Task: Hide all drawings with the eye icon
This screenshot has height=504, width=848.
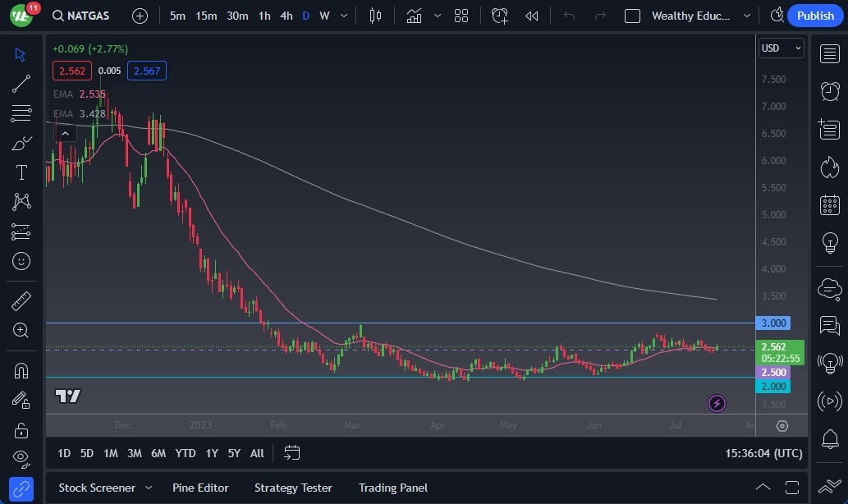Action: pyautogui.click(x=21, y=458)
